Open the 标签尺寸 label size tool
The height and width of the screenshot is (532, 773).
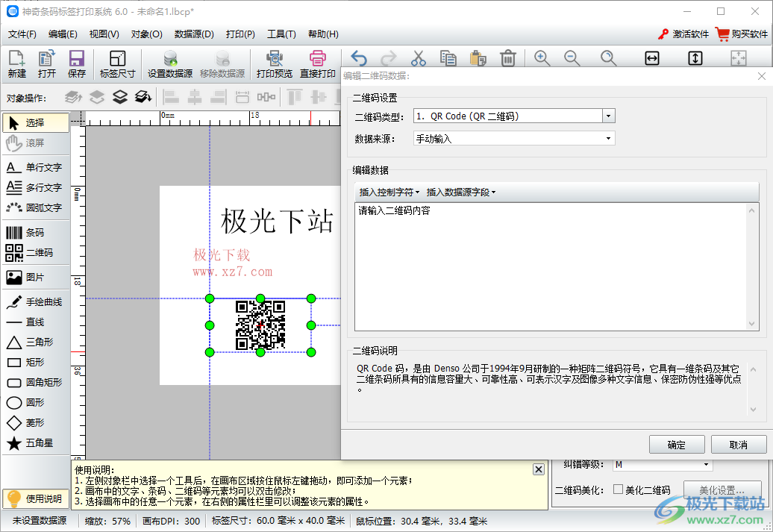click(117, 64)
